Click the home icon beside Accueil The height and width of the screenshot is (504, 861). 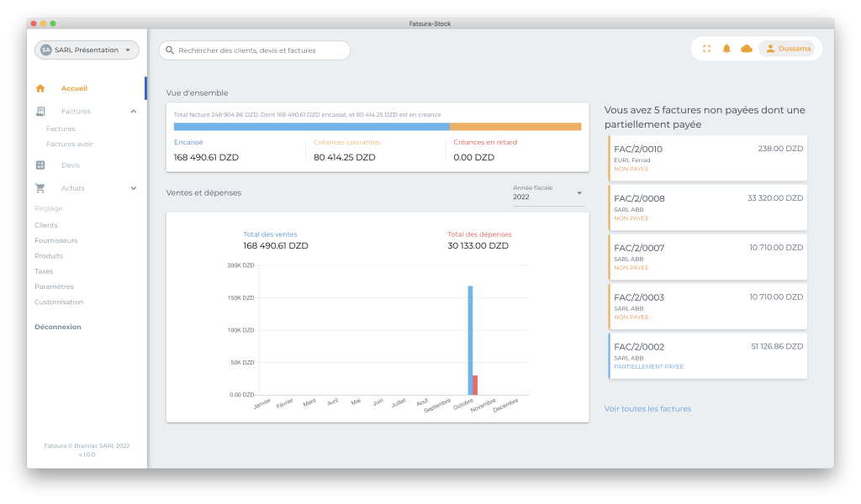click(x=40, y=88)
